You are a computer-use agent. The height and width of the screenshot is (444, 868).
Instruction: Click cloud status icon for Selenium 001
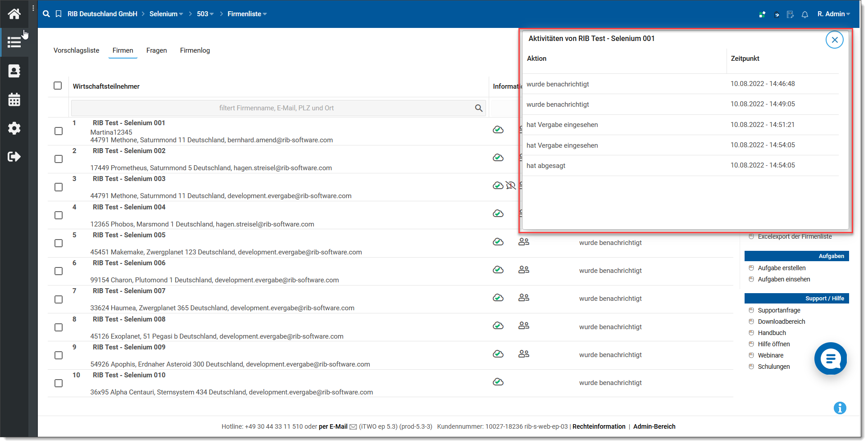pos(498,130)
